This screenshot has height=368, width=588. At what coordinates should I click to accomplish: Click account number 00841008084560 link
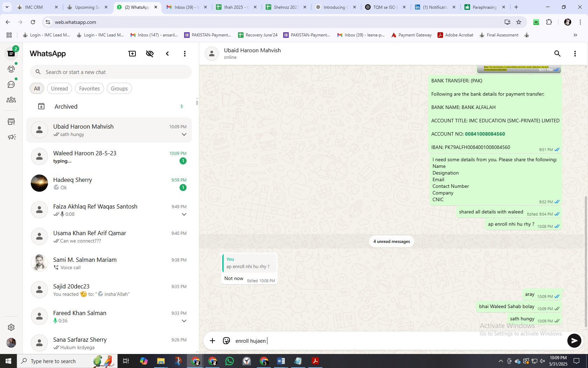485,134
